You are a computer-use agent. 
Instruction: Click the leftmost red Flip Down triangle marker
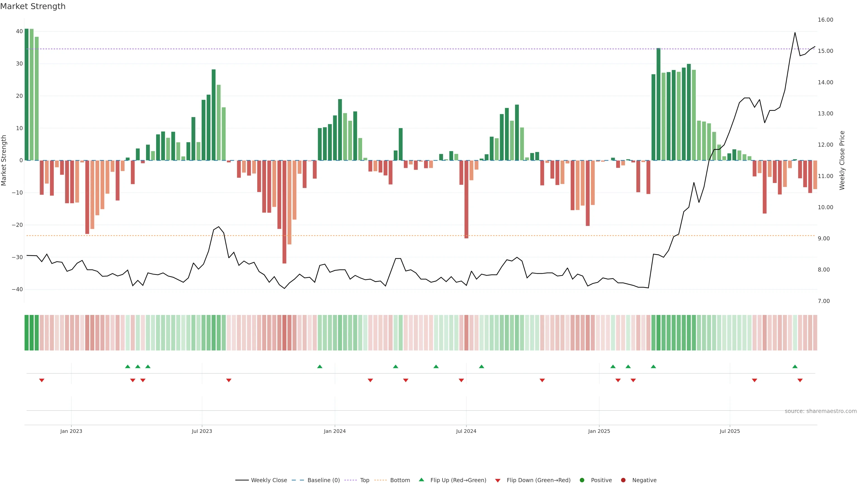point(42,380)
